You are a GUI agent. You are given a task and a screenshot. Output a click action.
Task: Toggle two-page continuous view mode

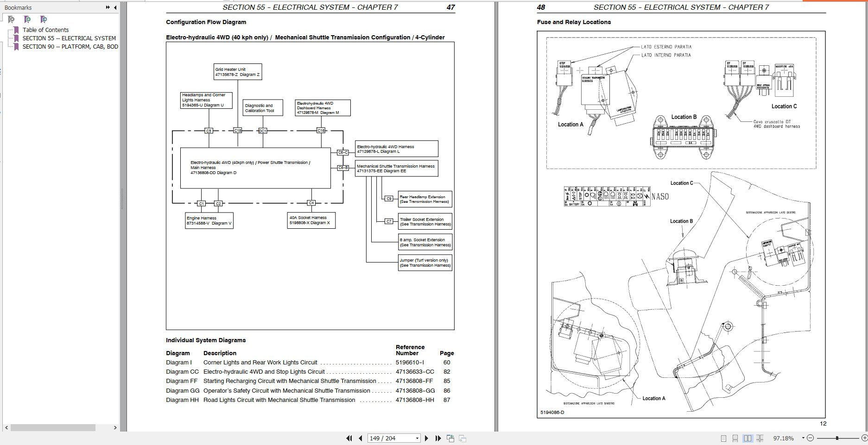click(x=760, y=438)
